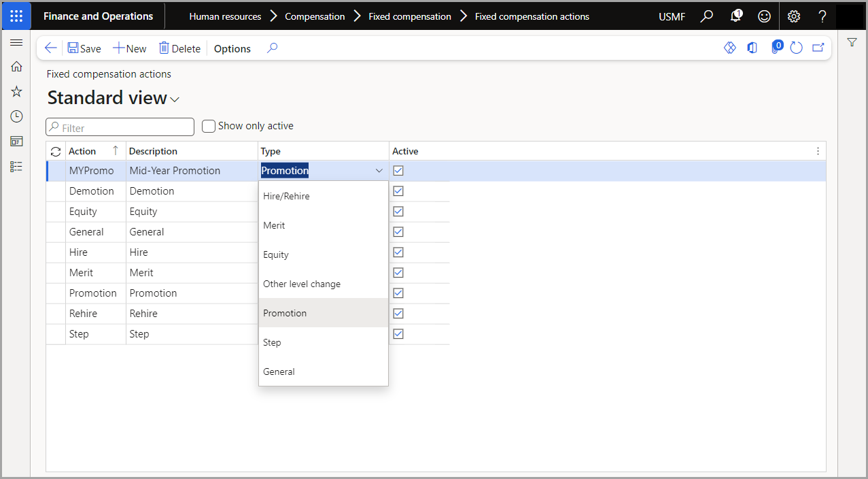Collapse the Type dropdown arrow
This screenshot has height=479, width=868.
click(379, 171)
